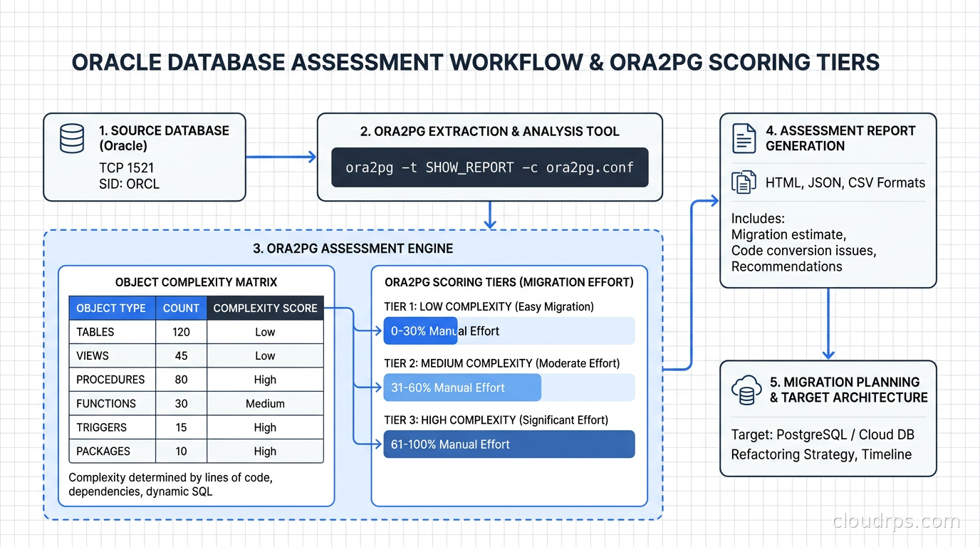The width and height of the screenshot is (980, 547).
Task: Click the Code conversion issues line
Action: pyautogui.click(x=803, y=251)
